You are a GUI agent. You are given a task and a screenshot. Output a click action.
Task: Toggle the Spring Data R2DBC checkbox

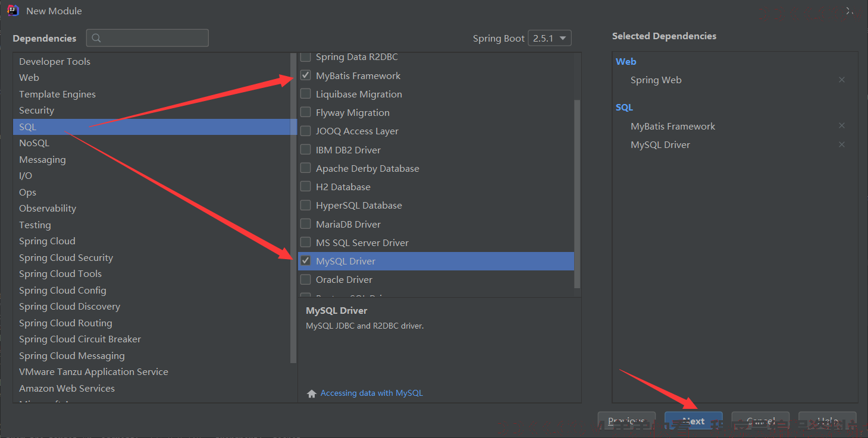point(306,57)
